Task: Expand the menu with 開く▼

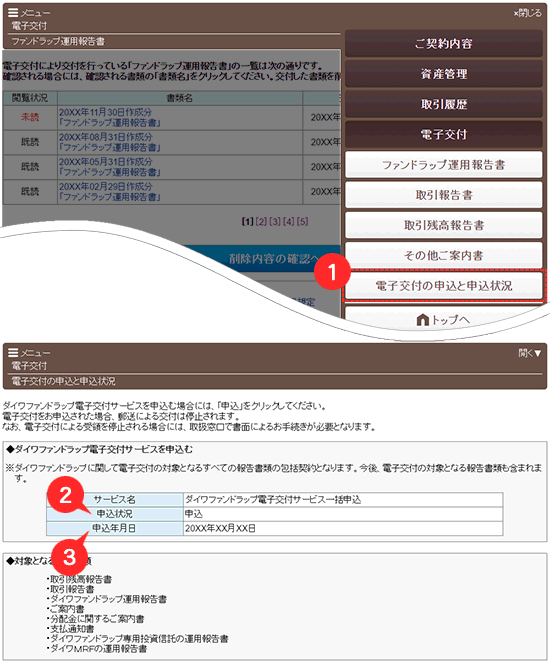Action: coord(530,353)
